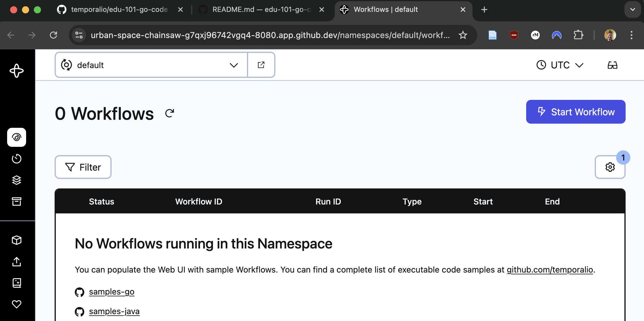Open the samples-go link
This screenshot has width=644, height=321.
click(112, 292)
